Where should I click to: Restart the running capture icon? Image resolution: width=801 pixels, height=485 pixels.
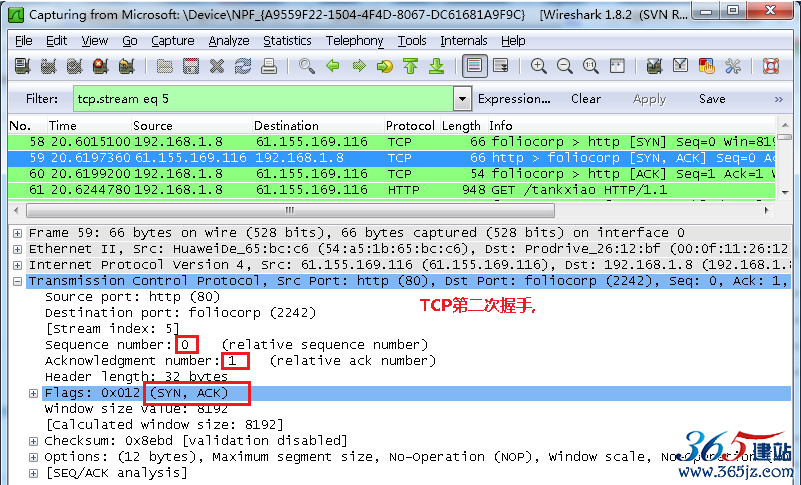click(126, 66)
